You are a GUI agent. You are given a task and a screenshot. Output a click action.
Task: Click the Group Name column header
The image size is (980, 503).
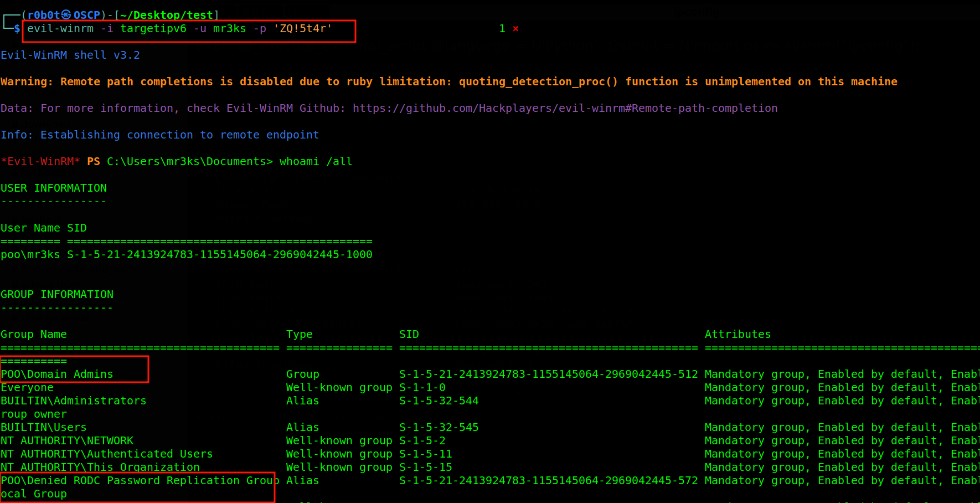tap(34, 335)
